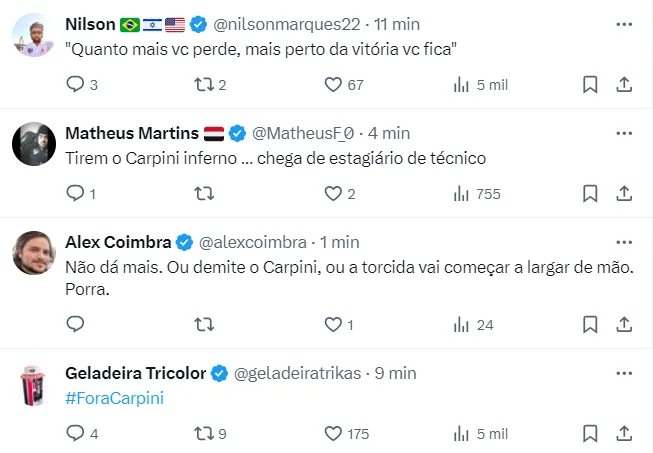The width and height of the screenshot is (653, 453).
Task: View analytics of Geladeira Tricolor's tweet
Action: (x=462, y=433)
